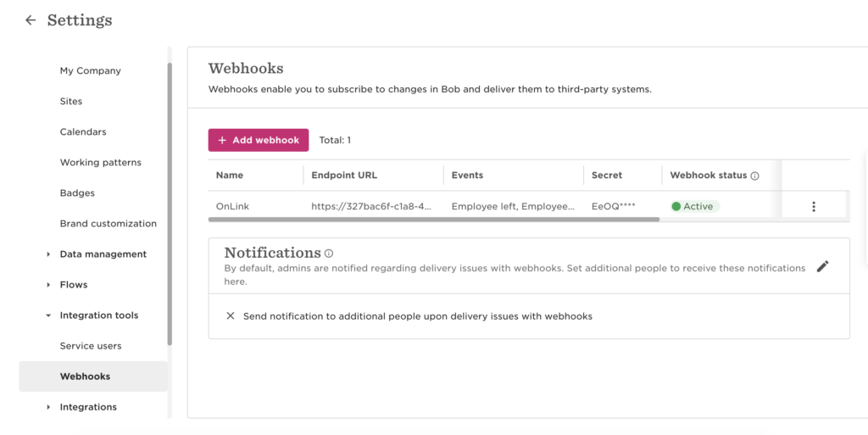Click the Active webhook status badge
This screenshot has height=435, width=868.
[x=694, y=206]
